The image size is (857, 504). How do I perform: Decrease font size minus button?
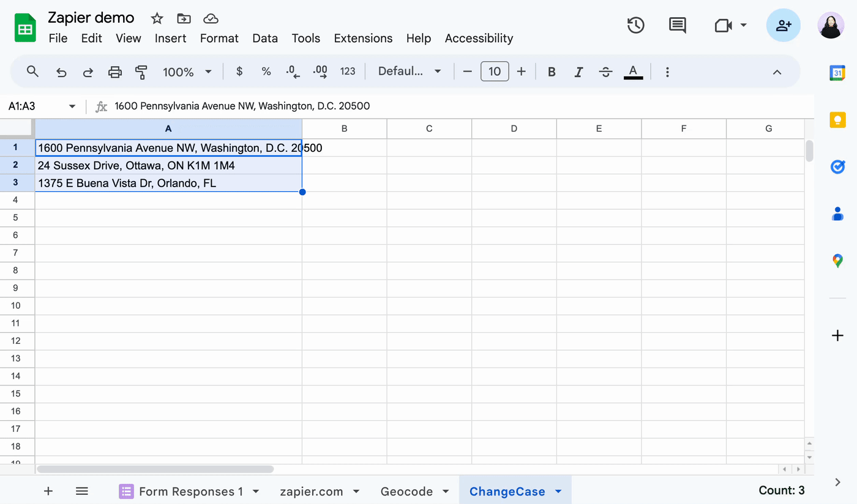click(x=468, y=72)
